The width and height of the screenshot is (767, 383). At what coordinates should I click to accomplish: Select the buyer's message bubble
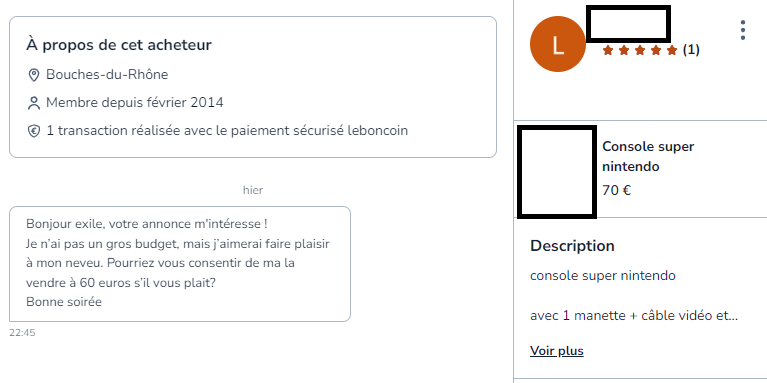[x=180, y=264]
